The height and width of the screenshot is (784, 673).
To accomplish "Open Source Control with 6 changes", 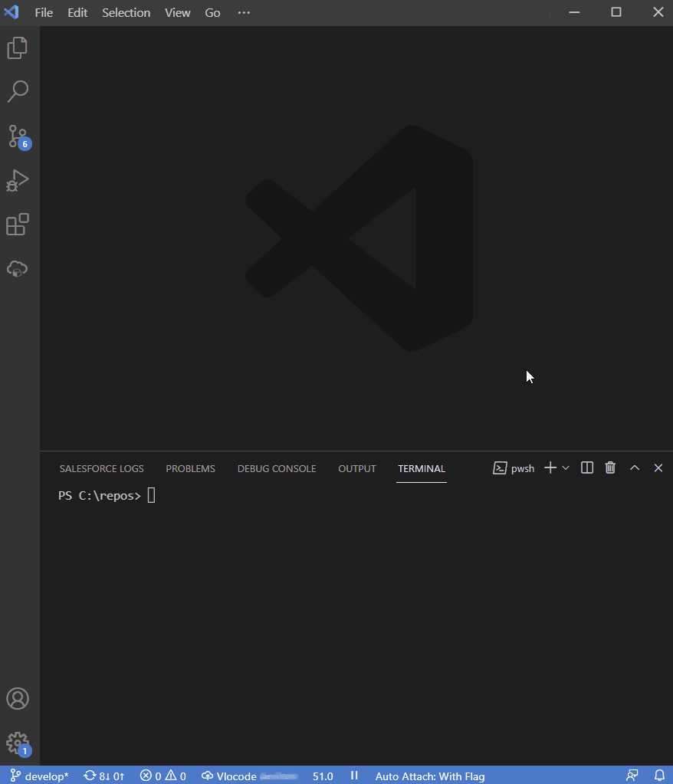I will [19, 136].
